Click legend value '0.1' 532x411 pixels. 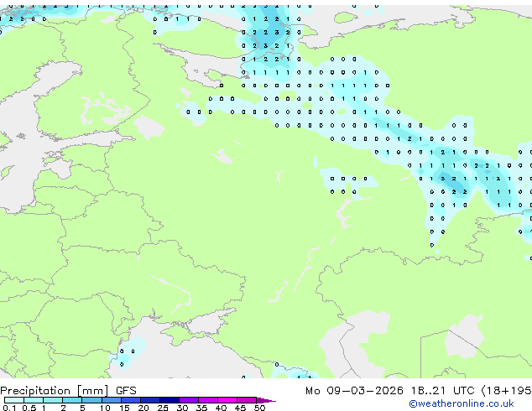(9, 408)
